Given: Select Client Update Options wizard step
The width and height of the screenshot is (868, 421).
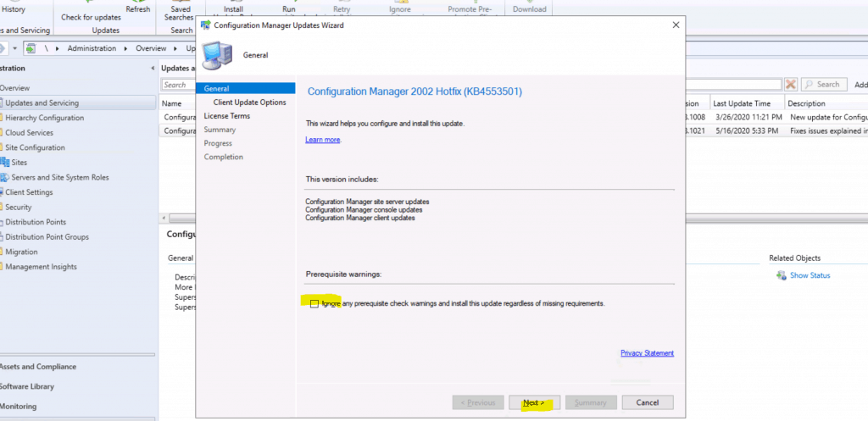Looking at the screenshot, I should pos(249,102).
